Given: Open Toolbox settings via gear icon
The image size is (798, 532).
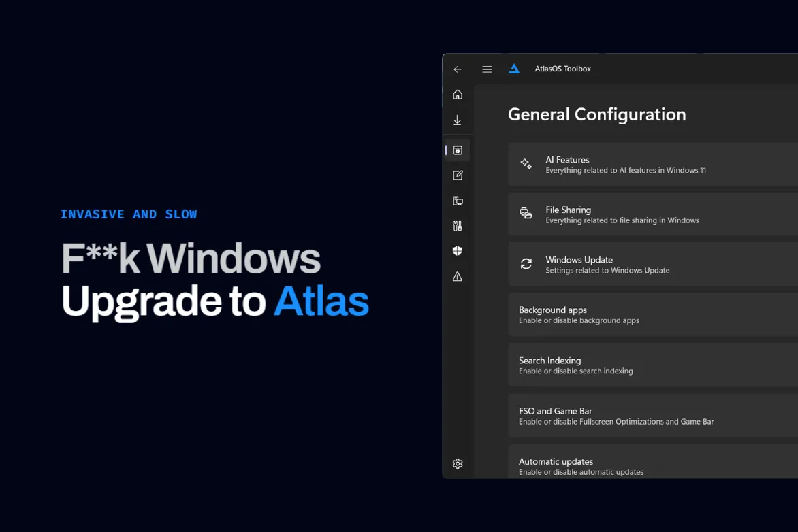Looking at the screenshot, I should point(457,463).
